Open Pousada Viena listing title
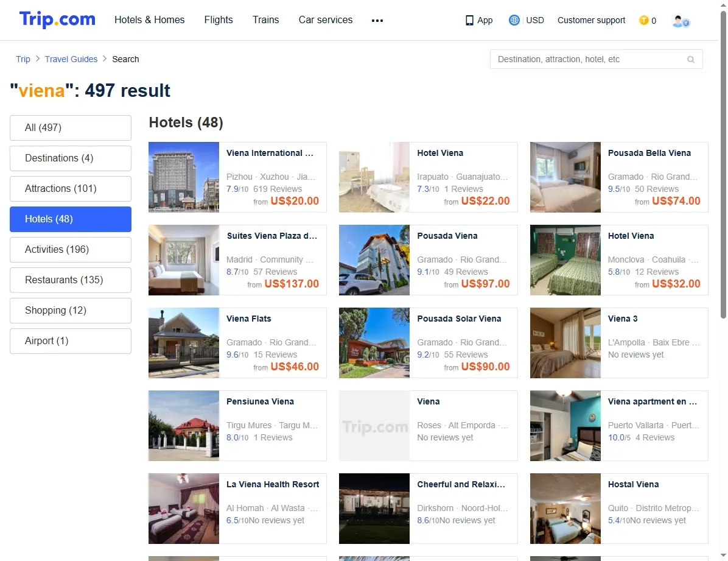Viewport: 728px width, 561px height. [447, 236]
